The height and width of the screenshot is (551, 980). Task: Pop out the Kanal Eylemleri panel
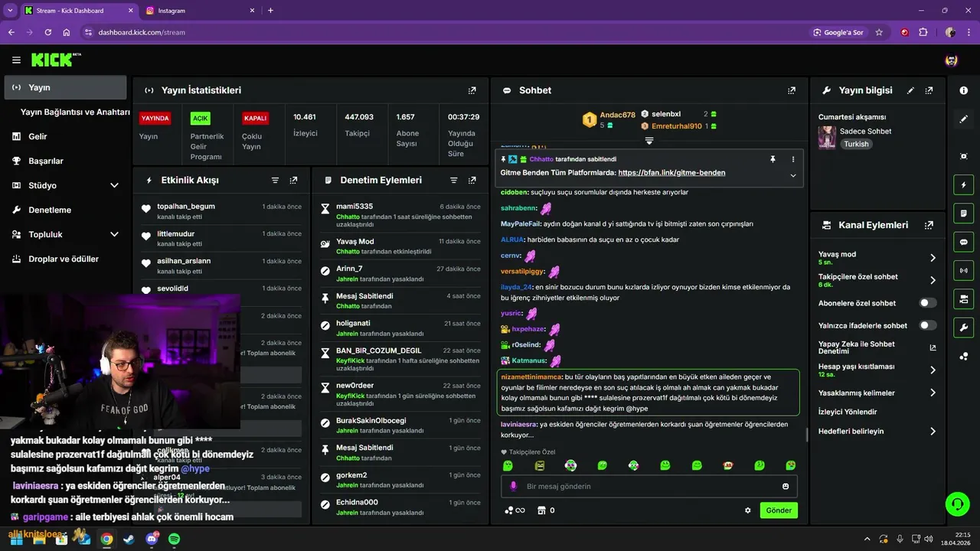tap(929, 225)
